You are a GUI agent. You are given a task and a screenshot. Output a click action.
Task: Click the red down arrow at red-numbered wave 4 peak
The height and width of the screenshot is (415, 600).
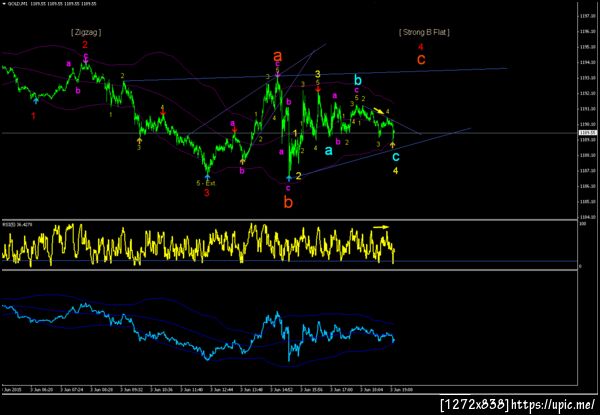tap(163, 113)
